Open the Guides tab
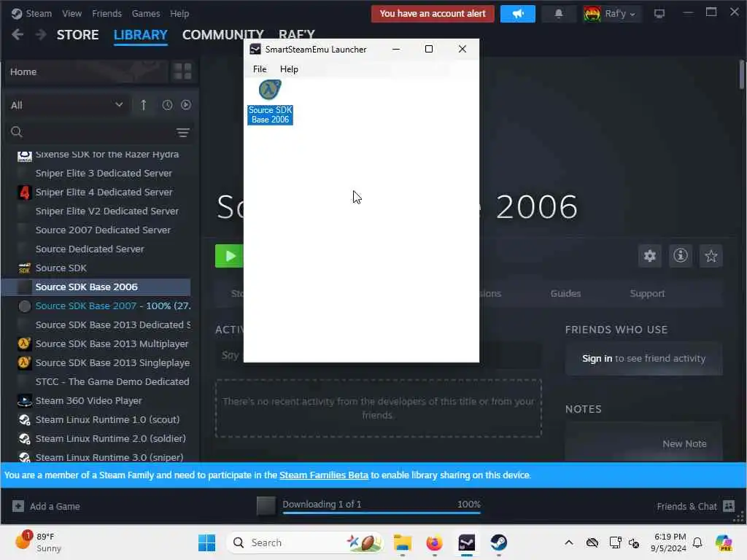The image size is (747, 560). pos(565,293)
